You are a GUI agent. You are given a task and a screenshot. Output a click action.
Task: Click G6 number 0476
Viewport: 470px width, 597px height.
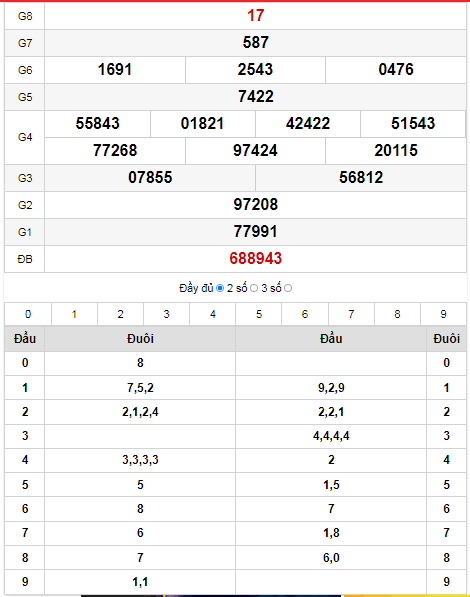(x=396, y=69)
